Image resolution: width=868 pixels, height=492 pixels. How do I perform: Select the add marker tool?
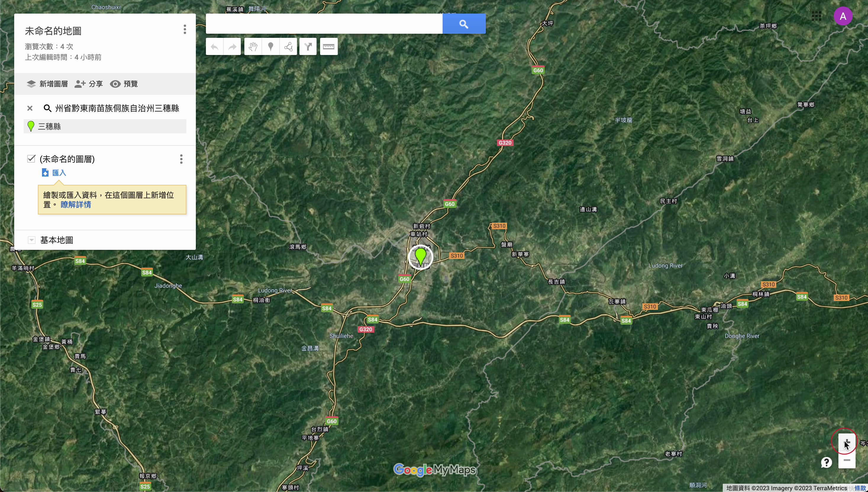(x=271, y=47)
